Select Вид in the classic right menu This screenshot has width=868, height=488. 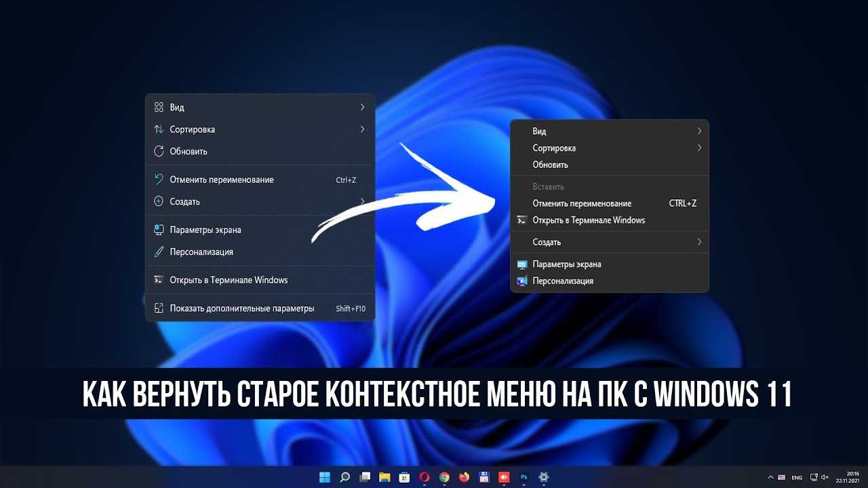click(x=609, y=131)
